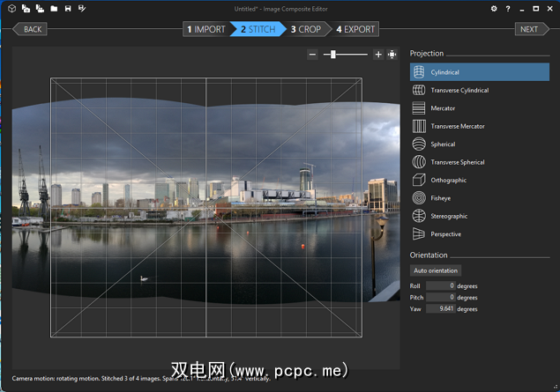The image size is (560, 392).
Task: Click the new panorama from images icon
Action: 26,9
